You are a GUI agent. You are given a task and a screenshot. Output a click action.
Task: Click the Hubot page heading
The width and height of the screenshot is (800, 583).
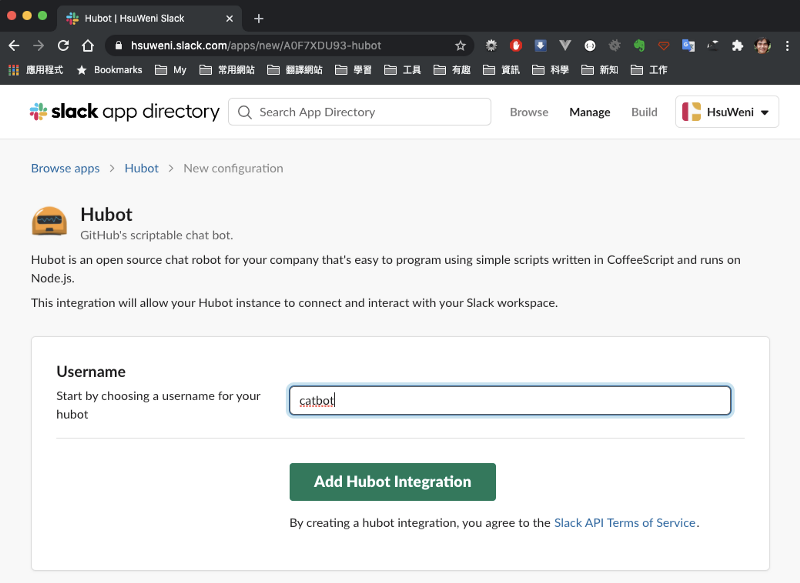click(x=106, y=215)
